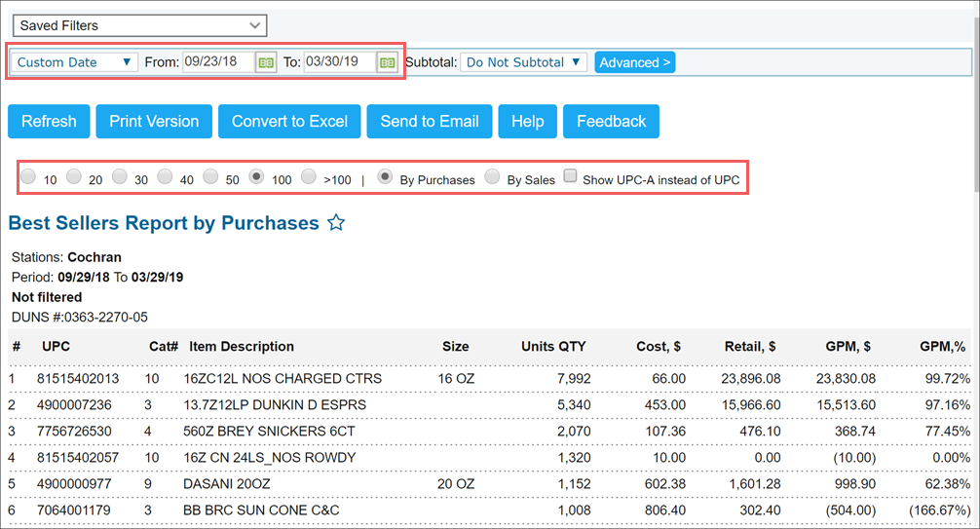Click the UPC column header
Viewport: 980px width, 529px height.
point(56,347)
